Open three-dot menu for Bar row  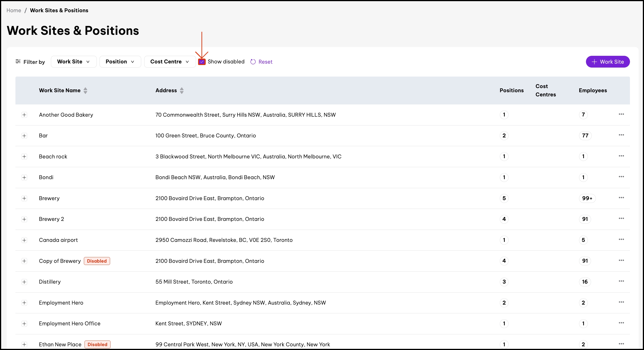click(x=621, y=135)
